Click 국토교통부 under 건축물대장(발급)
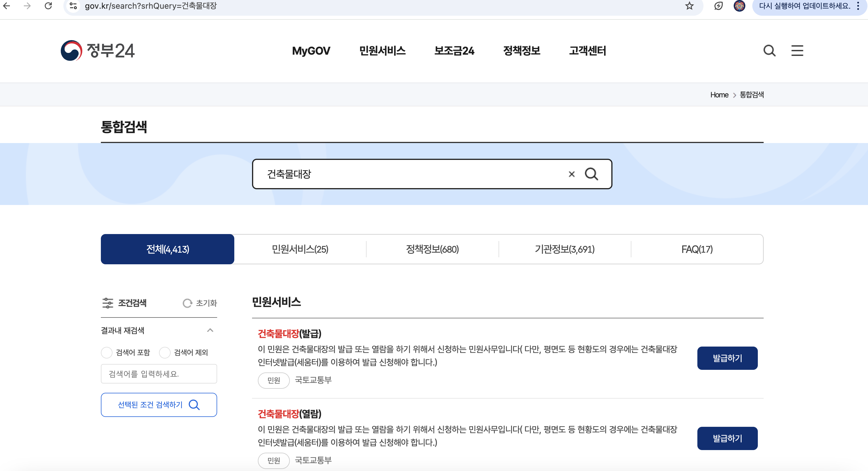This screenshot has width=868, height=471. coord(313,380)
